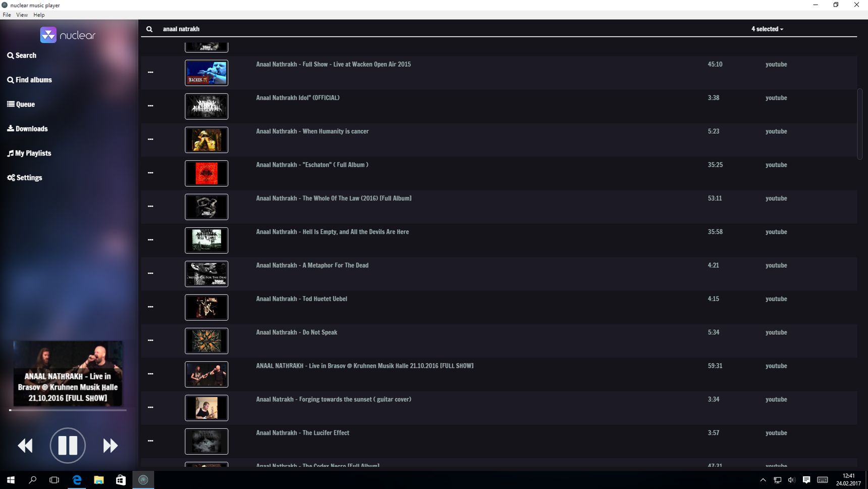Click The Lucifer Effect thumbnail
Screen dimensions: 868x489
206,442
